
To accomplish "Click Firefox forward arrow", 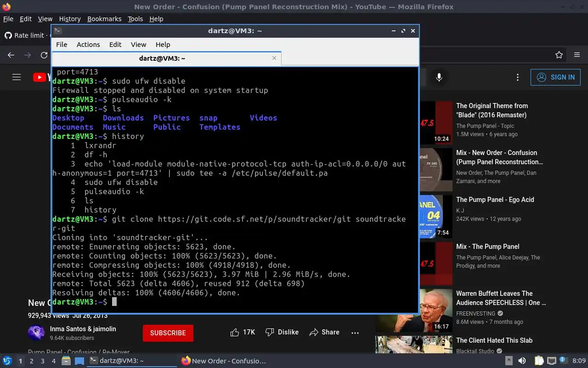I will 28,55.
